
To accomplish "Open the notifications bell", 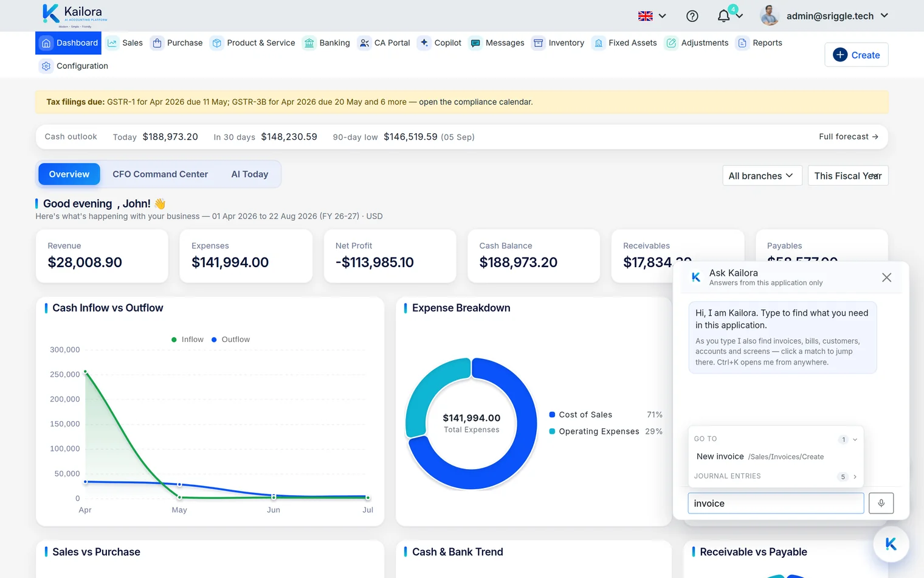I will (723, 16).
